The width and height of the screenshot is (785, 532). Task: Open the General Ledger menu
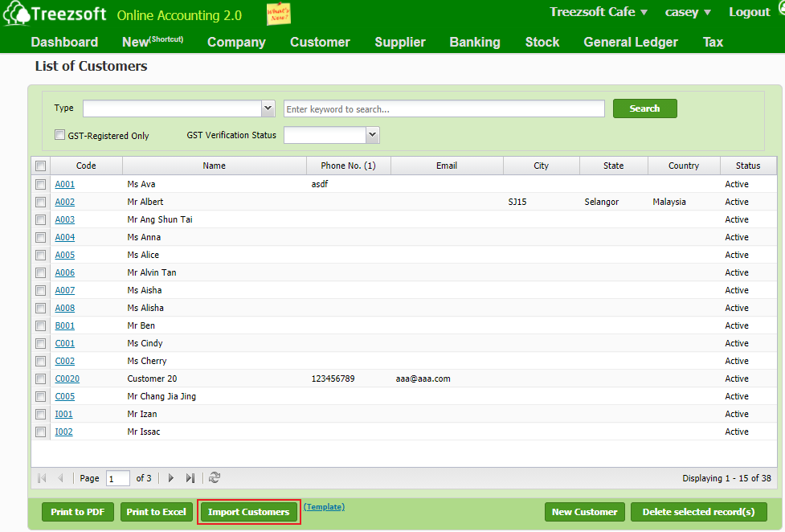[x=630, y=42]
